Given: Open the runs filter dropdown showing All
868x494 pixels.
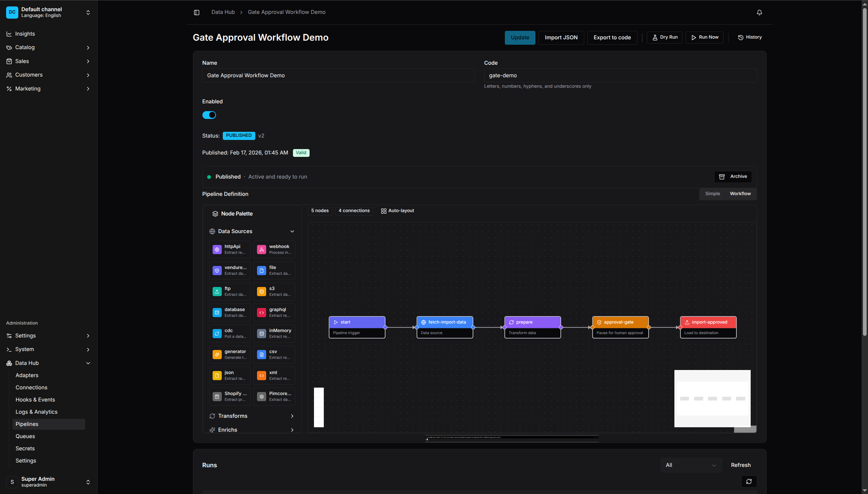Looking at the screenshot, I should click(690, 465).
